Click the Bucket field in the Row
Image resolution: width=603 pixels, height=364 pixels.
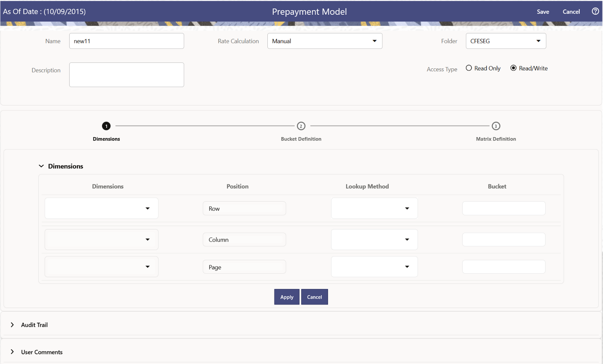click(x=503, y=208)
